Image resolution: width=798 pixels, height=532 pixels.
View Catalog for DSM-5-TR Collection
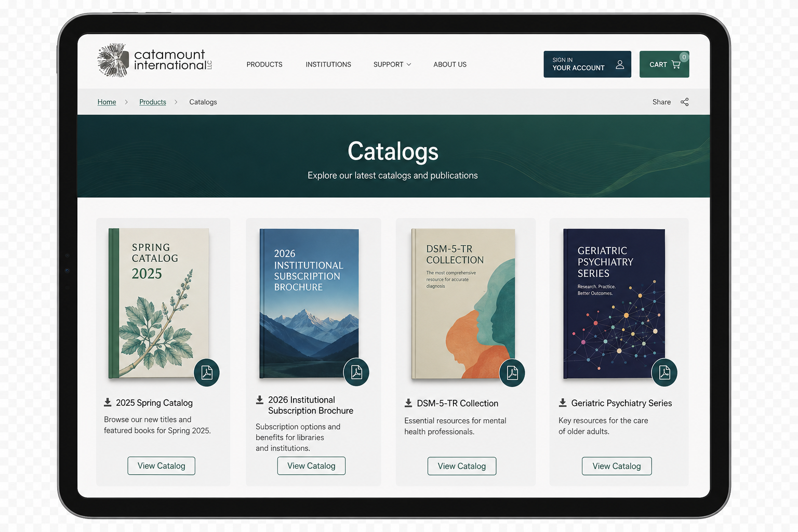pyautogui.click(x=462, y=466)
